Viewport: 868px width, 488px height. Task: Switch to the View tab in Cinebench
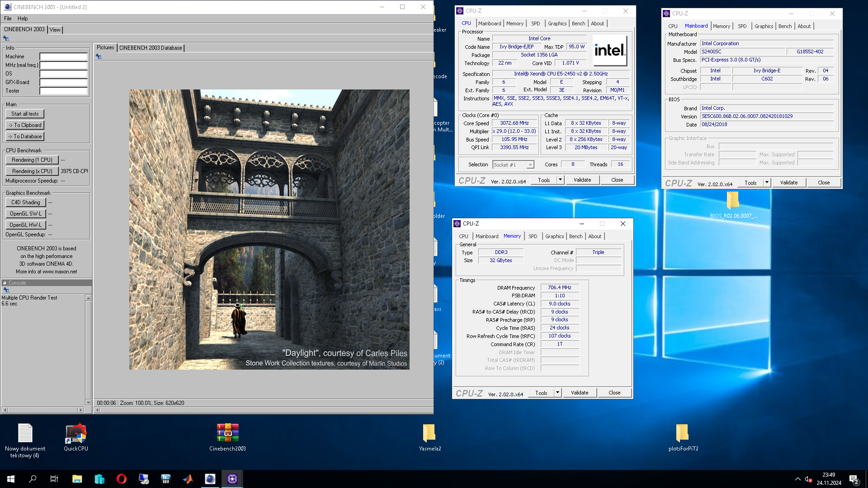click(55, 30)
